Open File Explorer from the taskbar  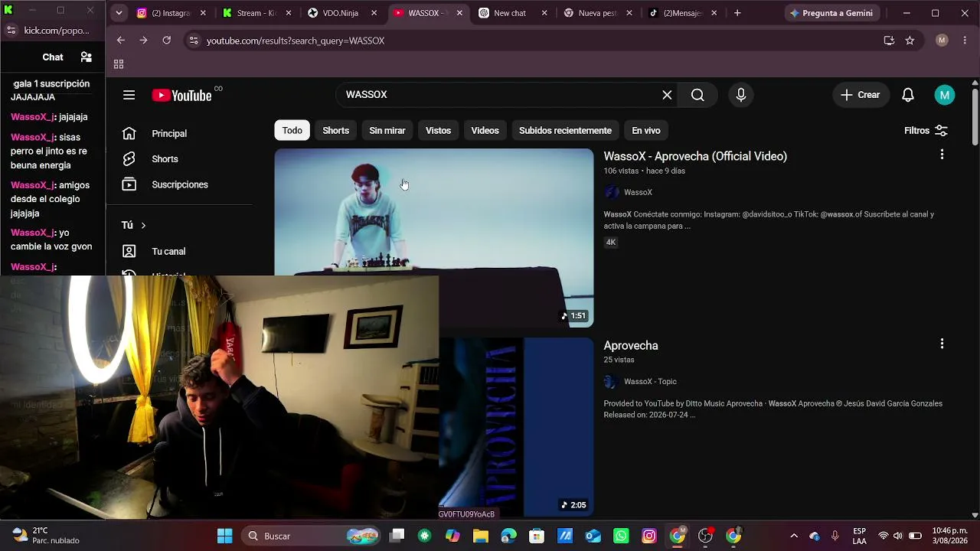[481, 536]
